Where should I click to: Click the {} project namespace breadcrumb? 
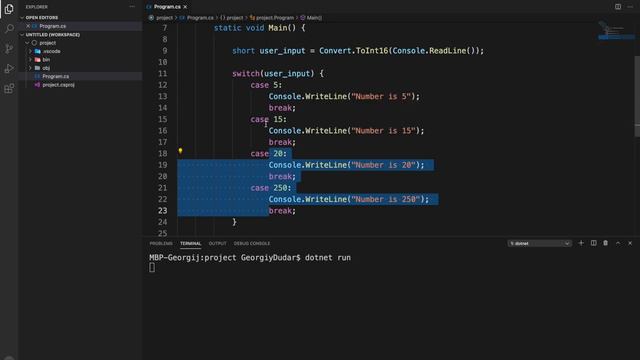231,18
